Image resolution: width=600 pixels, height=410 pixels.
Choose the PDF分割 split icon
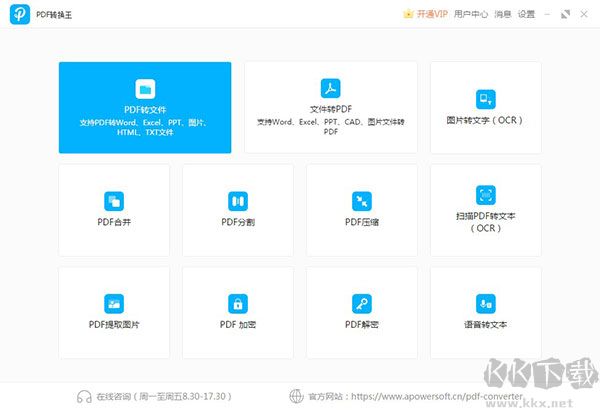pos(238,201)
